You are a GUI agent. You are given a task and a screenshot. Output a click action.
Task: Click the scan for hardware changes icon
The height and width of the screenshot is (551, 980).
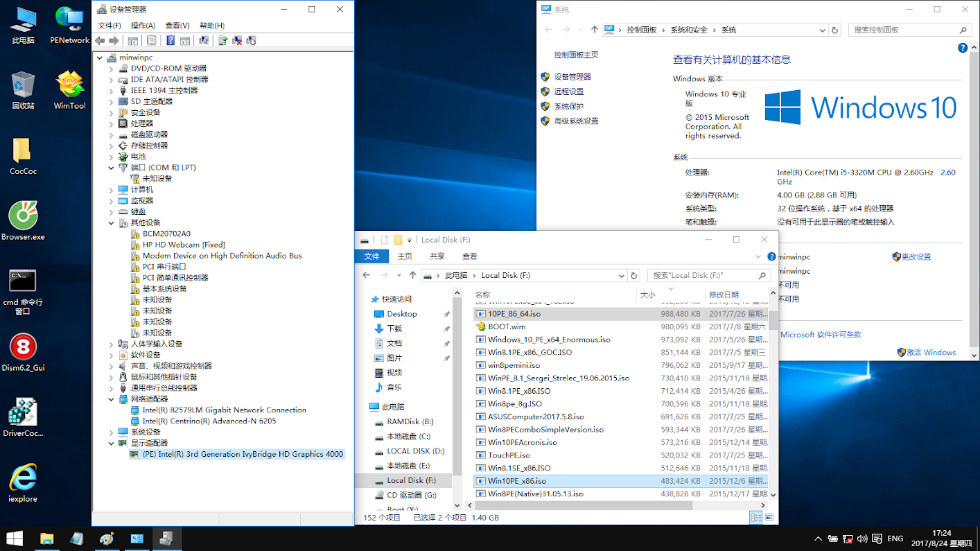[x=204, y=41]
